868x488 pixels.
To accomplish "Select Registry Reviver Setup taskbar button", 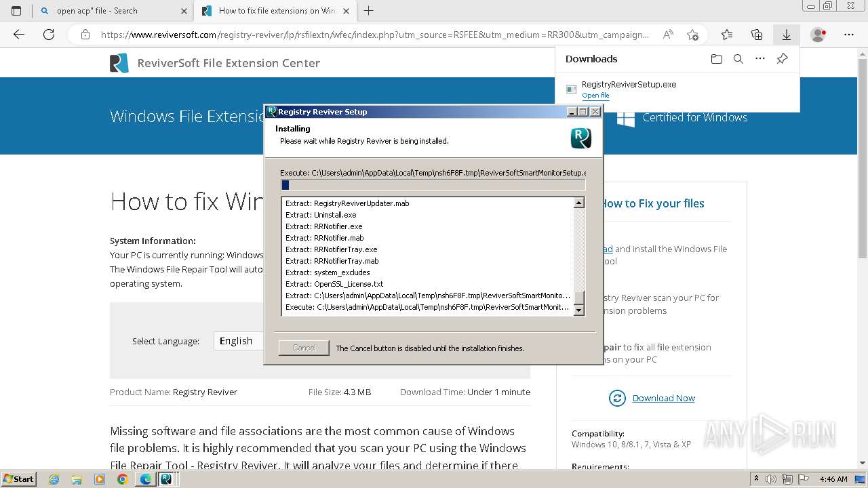I will [166, 479].
